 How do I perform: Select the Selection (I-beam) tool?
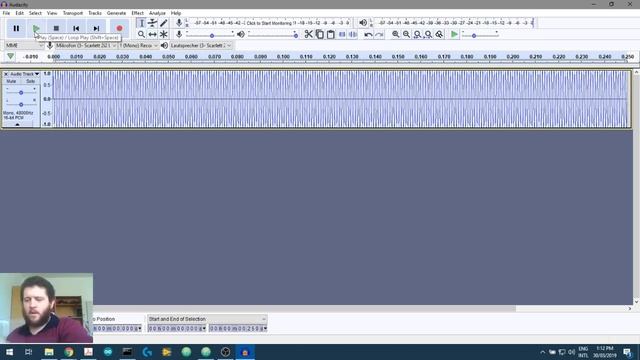tap(141, 23)
